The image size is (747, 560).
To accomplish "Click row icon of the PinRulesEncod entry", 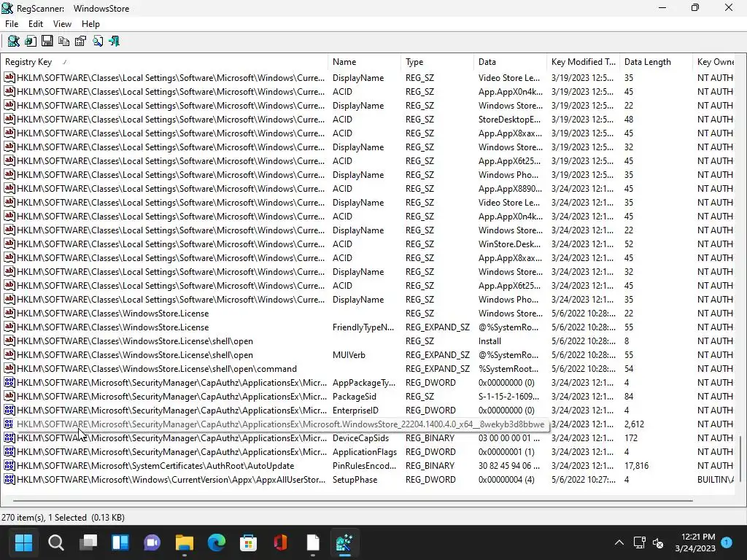I will pyautogui.click(x=9, y=466).
